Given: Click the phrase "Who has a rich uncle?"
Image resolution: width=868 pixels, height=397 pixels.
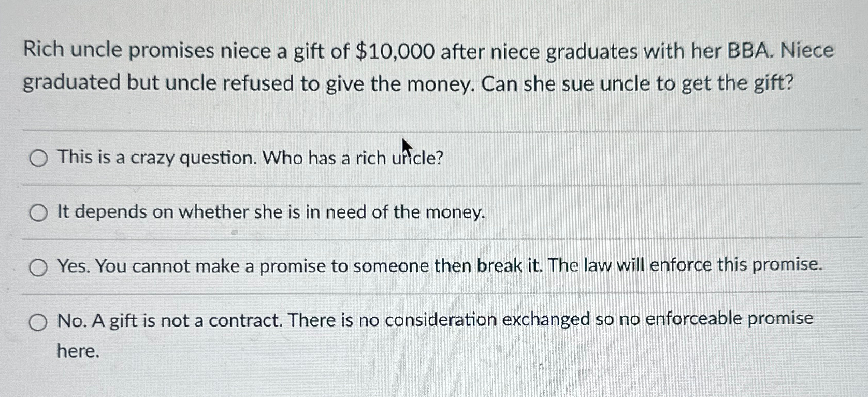Looking at the screenshot, I should 352,158.
